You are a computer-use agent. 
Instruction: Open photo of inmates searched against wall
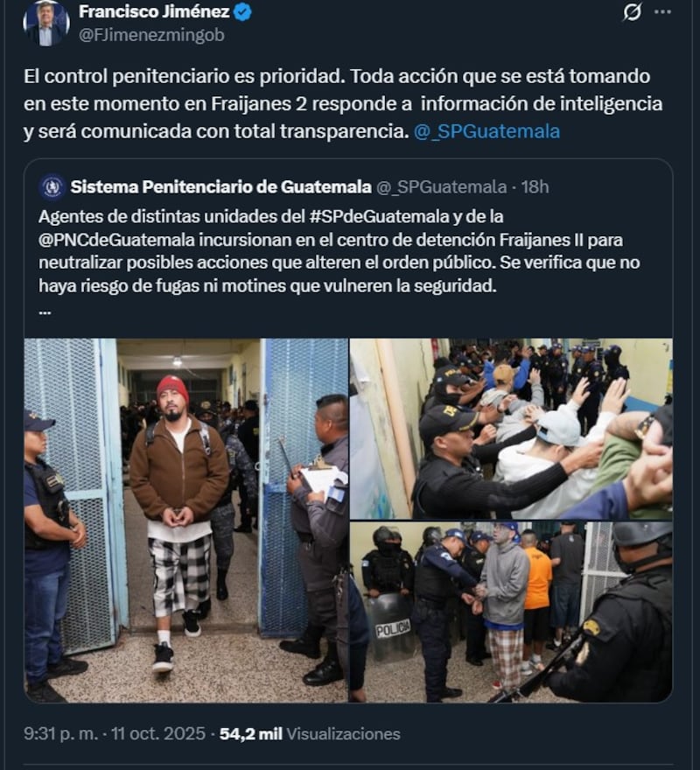tap(511, 429)
